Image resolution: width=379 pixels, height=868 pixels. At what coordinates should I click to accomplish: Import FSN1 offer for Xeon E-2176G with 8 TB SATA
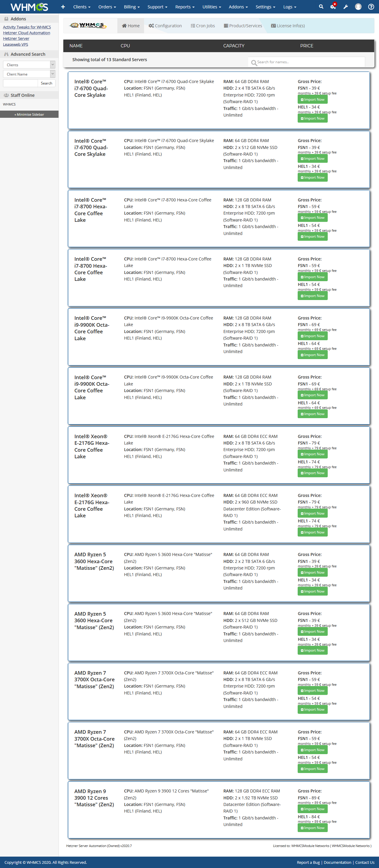pos(312,454)
